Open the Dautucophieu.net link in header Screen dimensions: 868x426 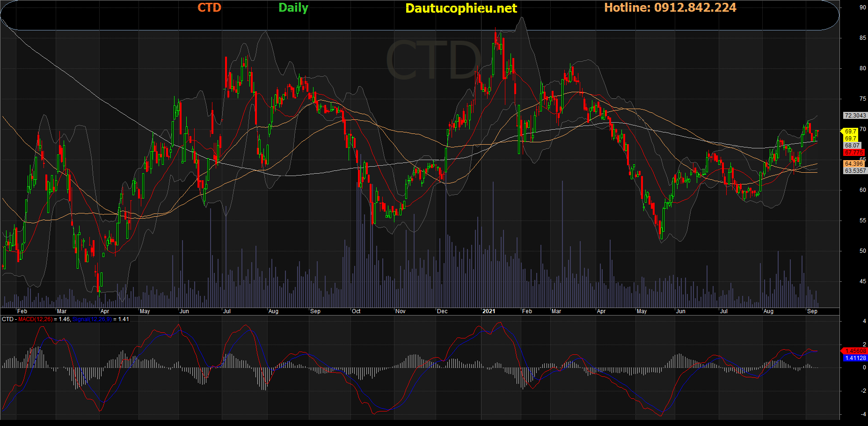point(461,8)
